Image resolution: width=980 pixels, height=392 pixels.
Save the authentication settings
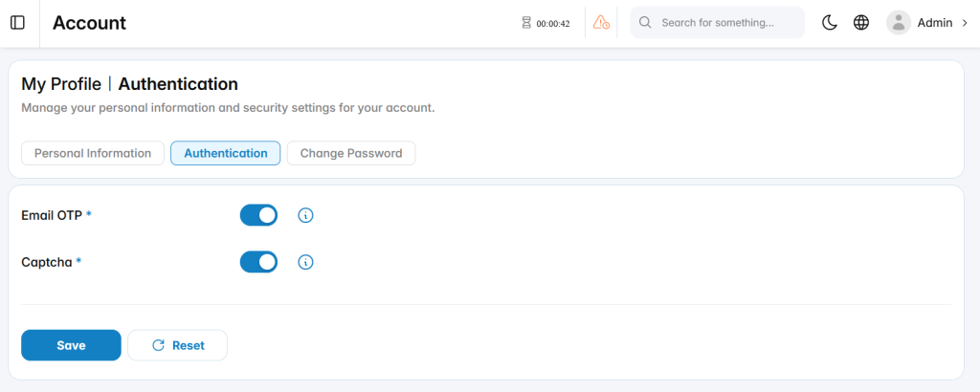point(71,345)
